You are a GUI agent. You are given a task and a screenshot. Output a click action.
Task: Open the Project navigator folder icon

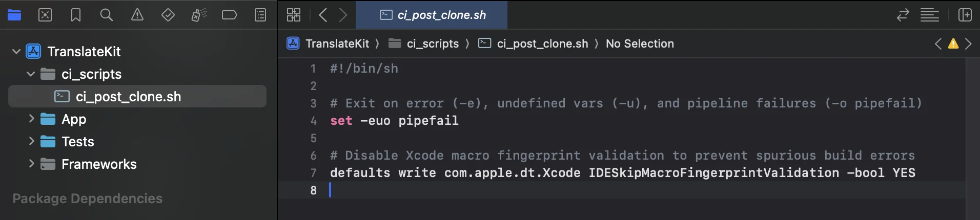click(x=14, y=15)
